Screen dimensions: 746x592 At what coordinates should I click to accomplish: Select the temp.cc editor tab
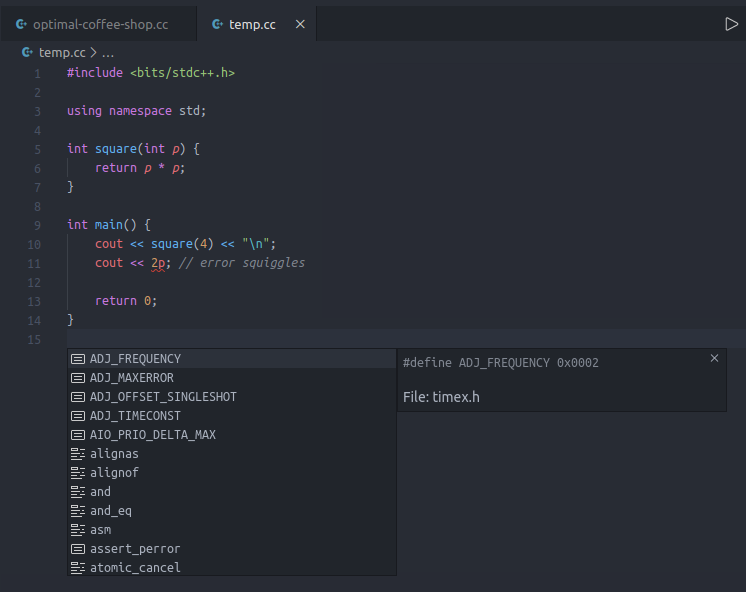click(x=257, y=24)
